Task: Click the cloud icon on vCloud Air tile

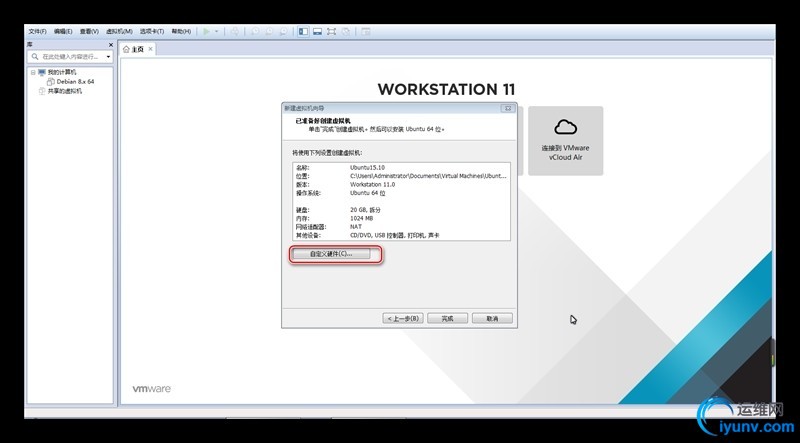Action: 565,127
